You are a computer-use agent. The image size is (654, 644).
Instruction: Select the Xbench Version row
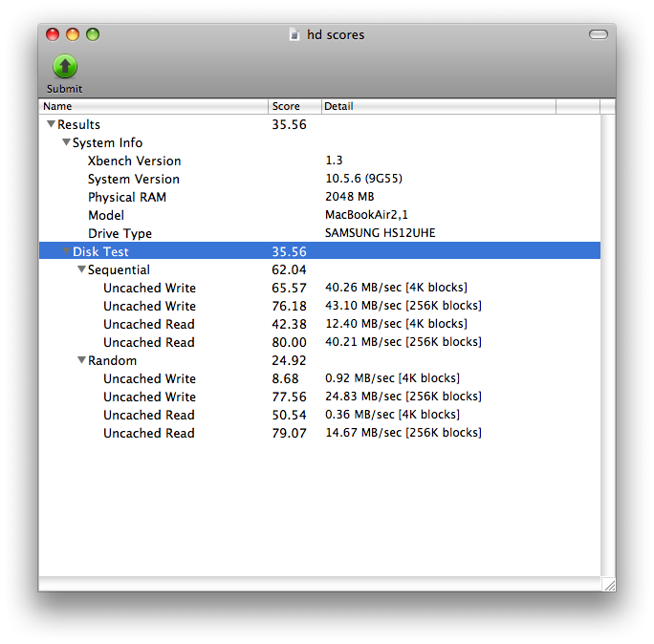click(320, 161)
